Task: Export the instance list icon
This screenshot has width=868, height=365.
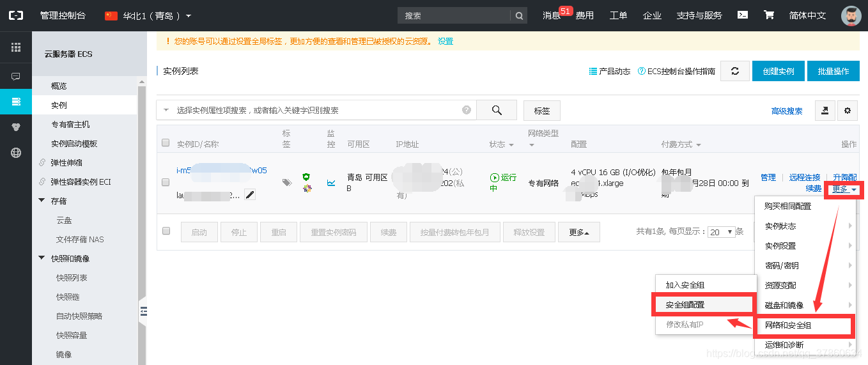Action: pyautogui.click(x=825, y=110)
